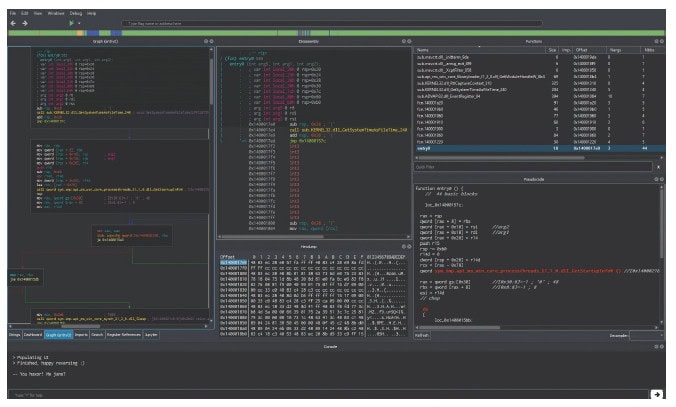Open dropdown arrow beside debug play button
Screen dimensions: 676x407
pyautogui.click(x=81, y=21)
